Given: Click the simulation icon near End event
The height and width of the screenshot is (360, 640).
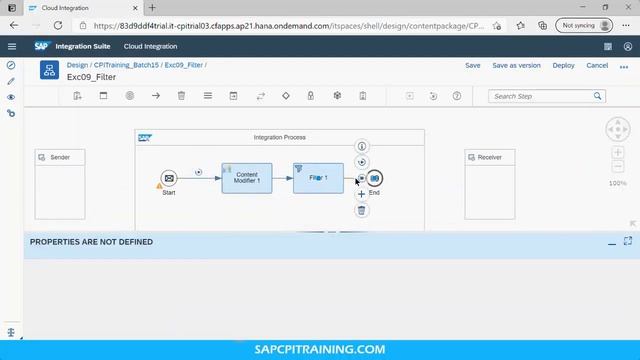Looking at the screenshot, I should (362, 162).
